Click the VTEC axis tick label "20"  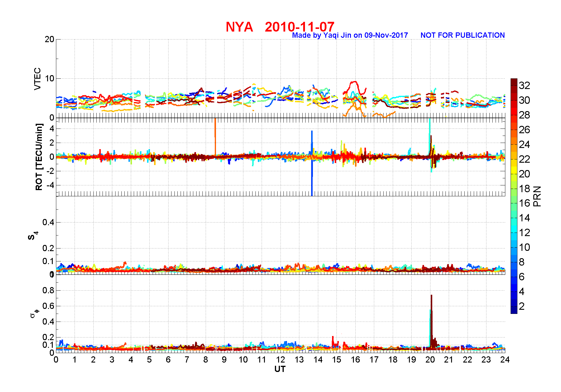[49, 39]
